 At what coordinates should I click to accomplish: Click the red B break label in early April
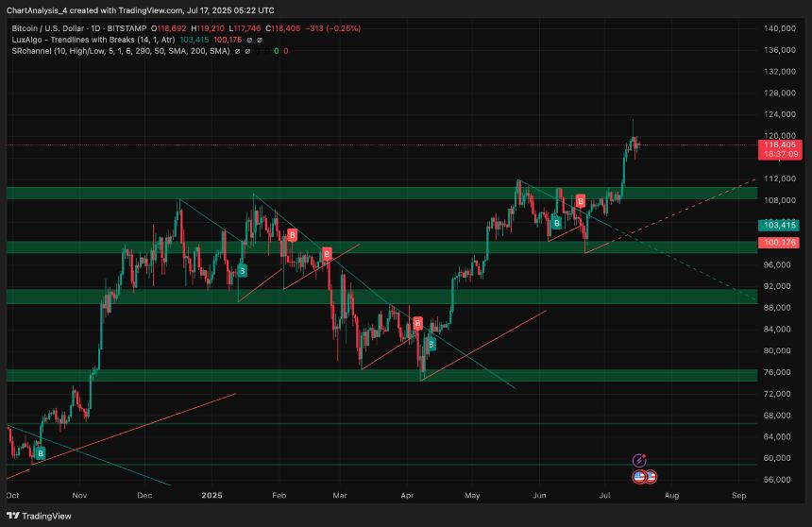click(x=417, y=323)
